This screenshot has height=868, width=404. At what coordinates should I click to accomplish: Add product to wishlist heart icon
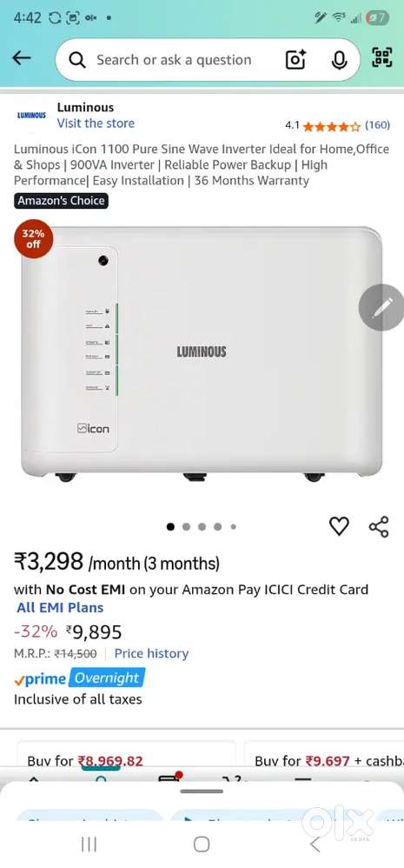click(339, 526)
